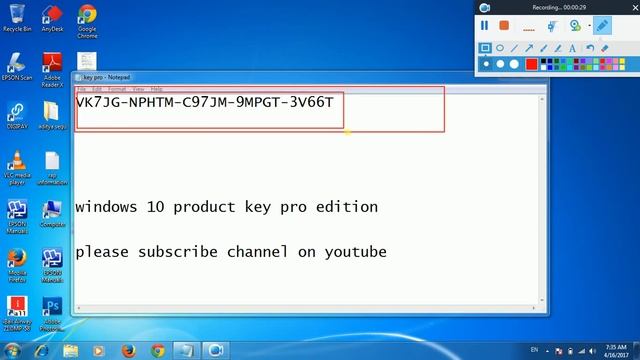
Task: Select the Recycle Bin desktop icon
Action: pyautogui.click(x=17, y=18)
